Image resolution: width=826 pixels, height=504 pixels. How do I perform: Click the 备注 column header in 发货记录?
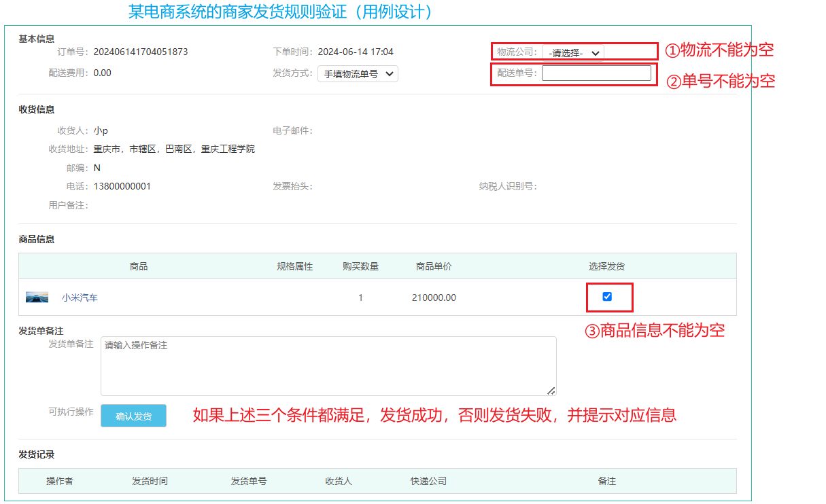tap(607, 481)
